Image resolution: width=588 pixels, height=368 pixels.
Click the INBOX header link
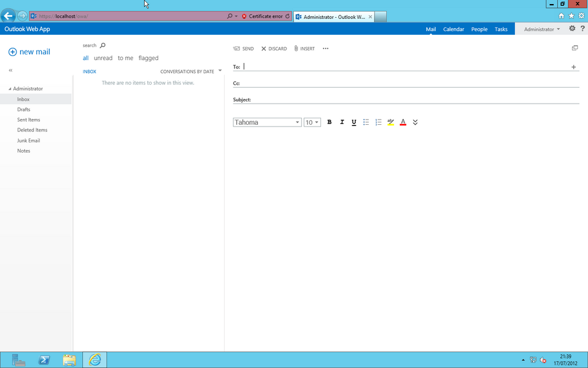pos(89,71)
